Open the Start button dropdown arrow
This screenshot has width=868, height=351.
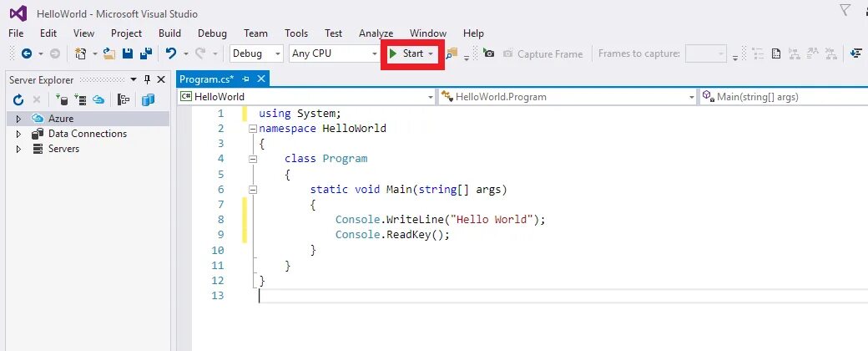431,53
